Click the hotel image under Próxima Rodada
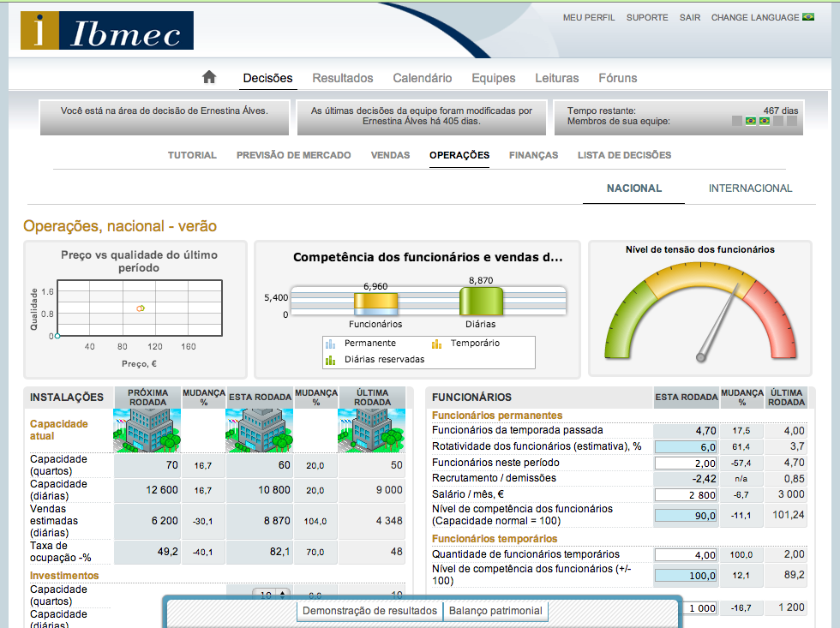The height and width of the screenshot is (628, 840). coord(147,430)
